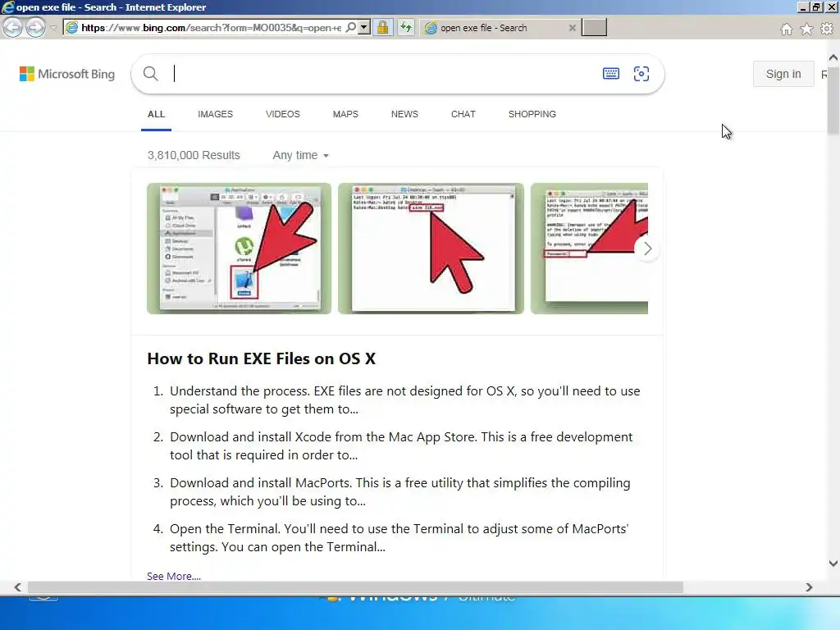
Task: Go back with the browser Back arrow
Action: pos(13,27)
